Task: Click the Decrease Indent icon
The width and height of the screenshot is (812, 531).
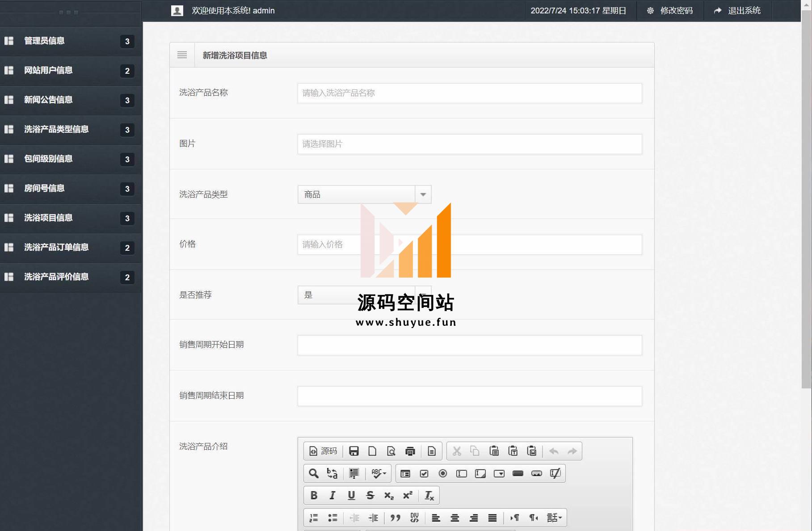Action: tap(354, 518)
